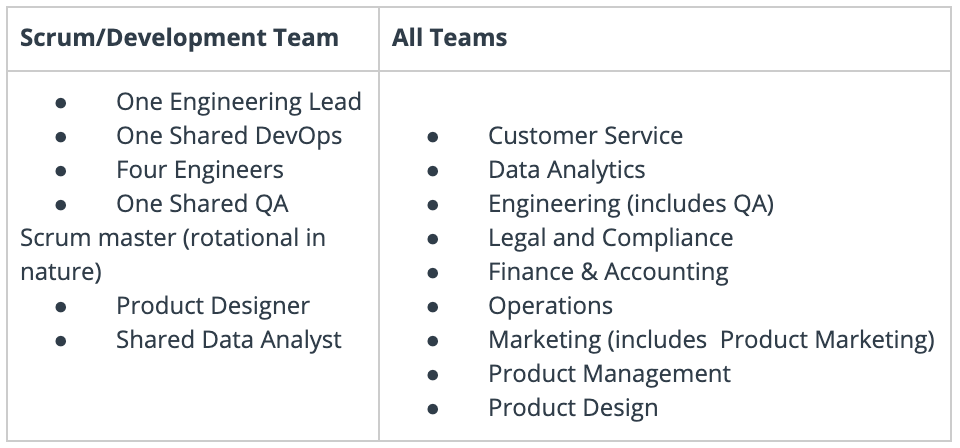Click the "Operations" team entry
This screenshot has width=960, height=448.
click(550, 306)
